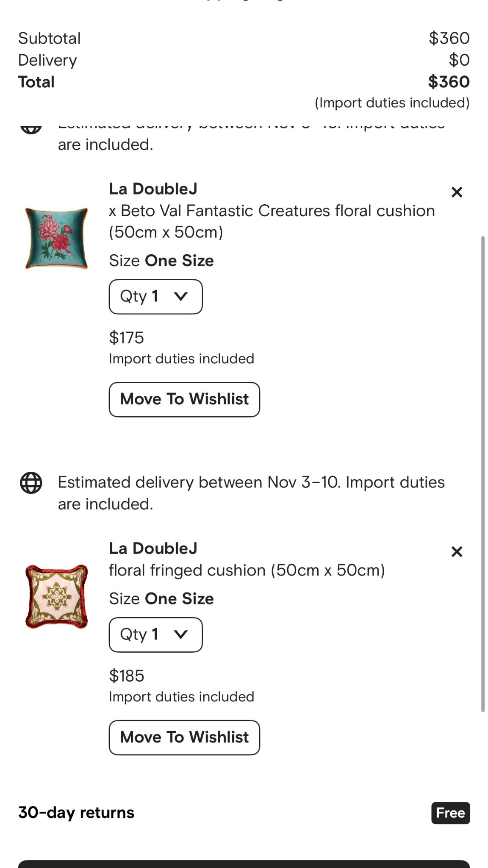
Task: Move floral fringed cushion to wishlist
Action: click(x=184, y=737)
